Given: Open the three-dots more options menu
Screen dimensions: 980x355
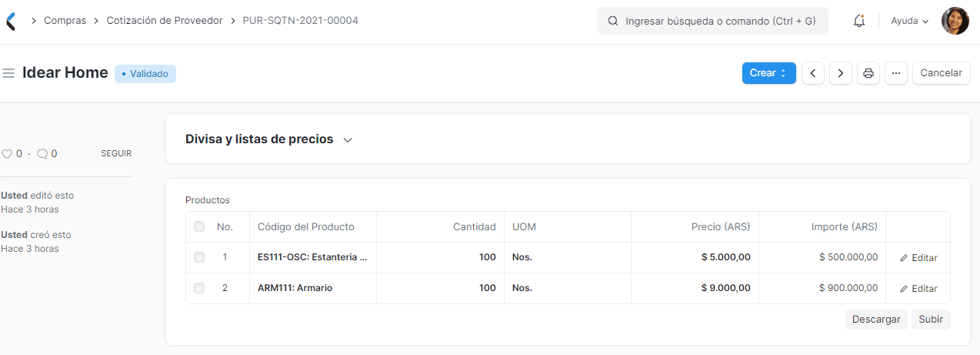Looking at the screenshot, I should point(896,73).
